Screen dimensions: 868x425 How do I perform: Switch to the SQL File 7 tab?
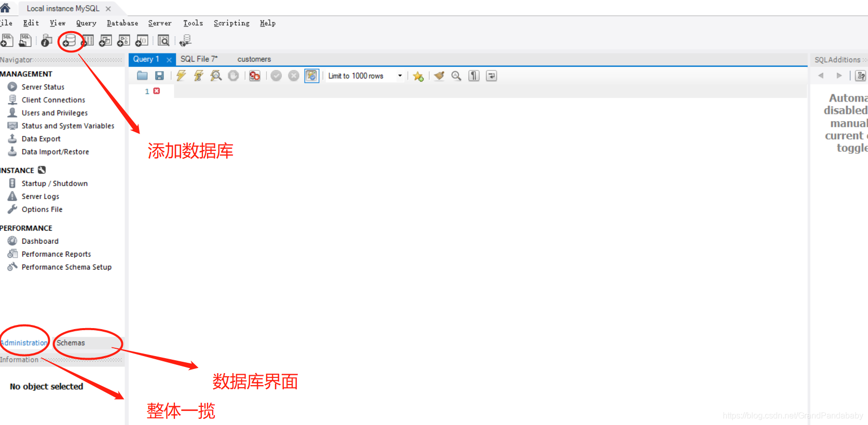tap(199, 59)
